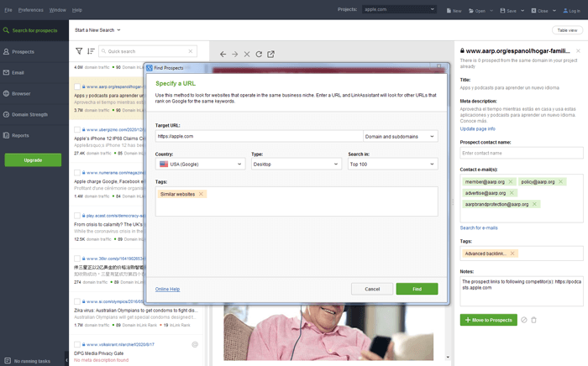The image size is (588, 366).
Task: Remove the Similar websites tag
Action: 201,194
